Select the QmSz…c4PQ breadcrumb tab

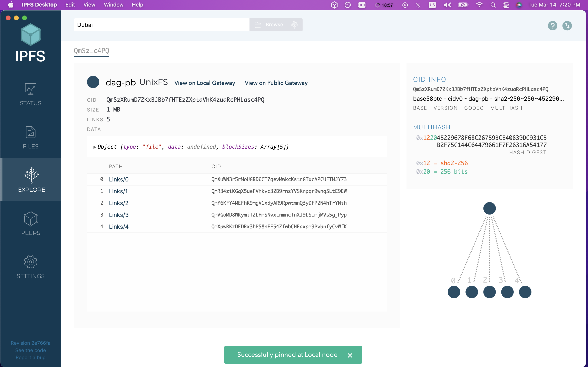coord(91,51)
